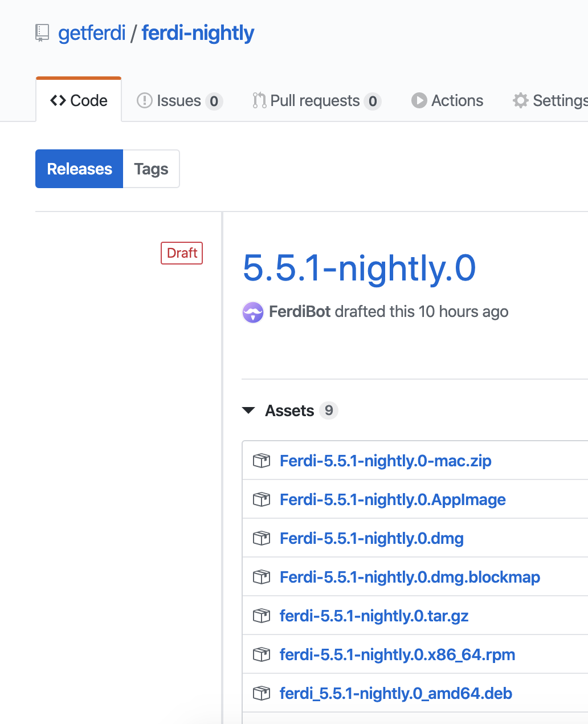Download ferdi_5.5.1-nightly.0_amd64.deb
Screen dimensions: 588x724
396,693
